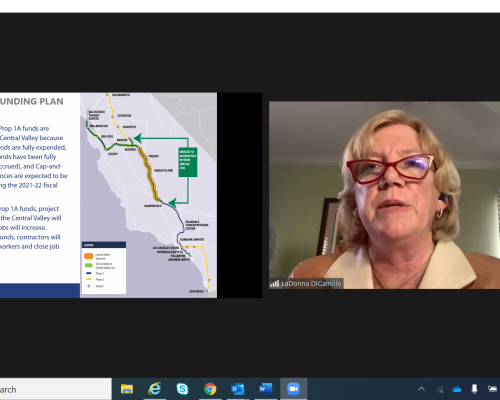Click the 'op 1A funds, project' line

tap(29, 209)
